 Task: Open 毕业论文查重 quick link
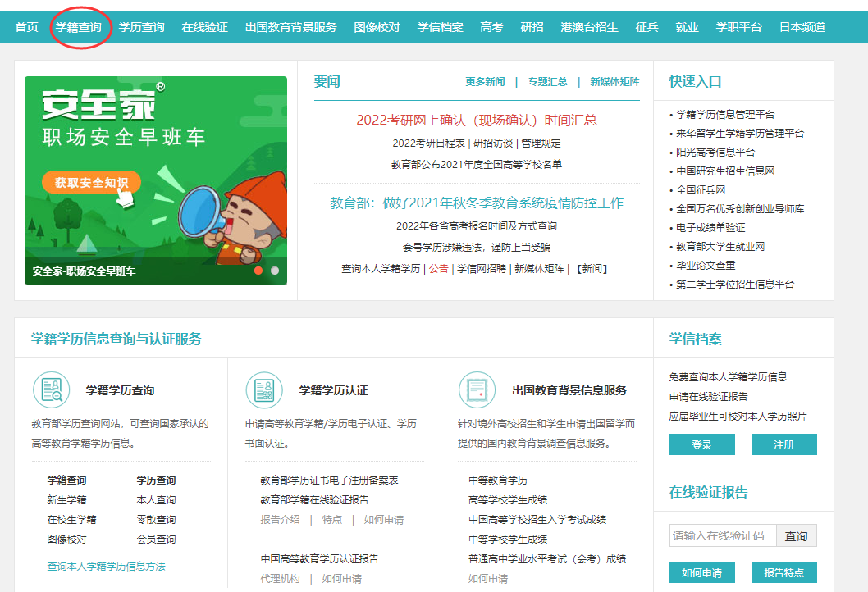click(706, 265)
